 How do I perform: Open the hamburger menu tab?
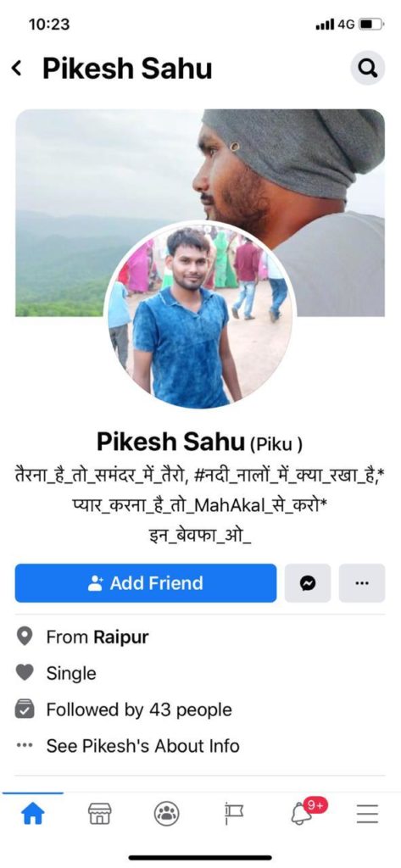[366, 813]
